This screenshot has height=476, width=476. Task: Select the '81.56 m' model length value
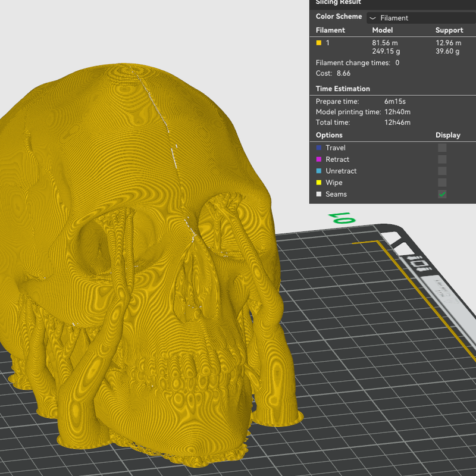[385, 43]
